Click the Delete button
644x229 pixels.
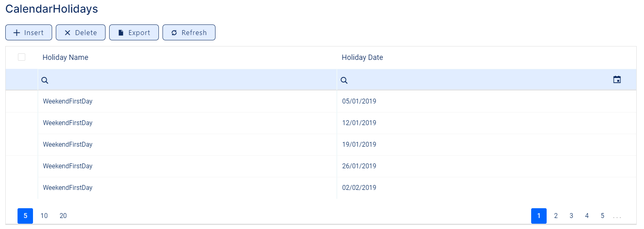81,33
